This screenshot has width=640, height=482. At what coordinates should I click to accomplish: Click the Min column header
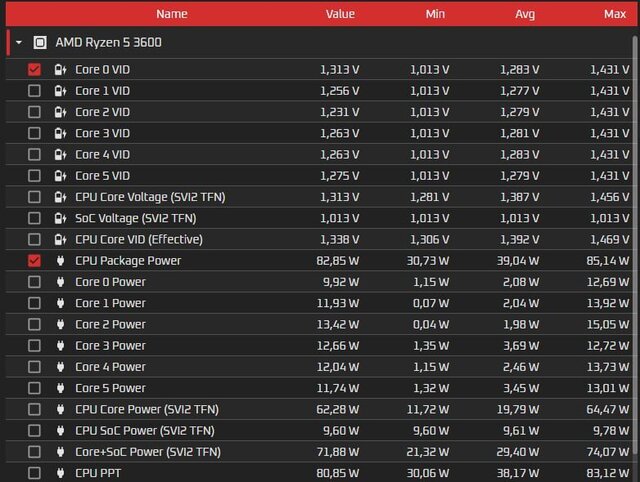435,14
